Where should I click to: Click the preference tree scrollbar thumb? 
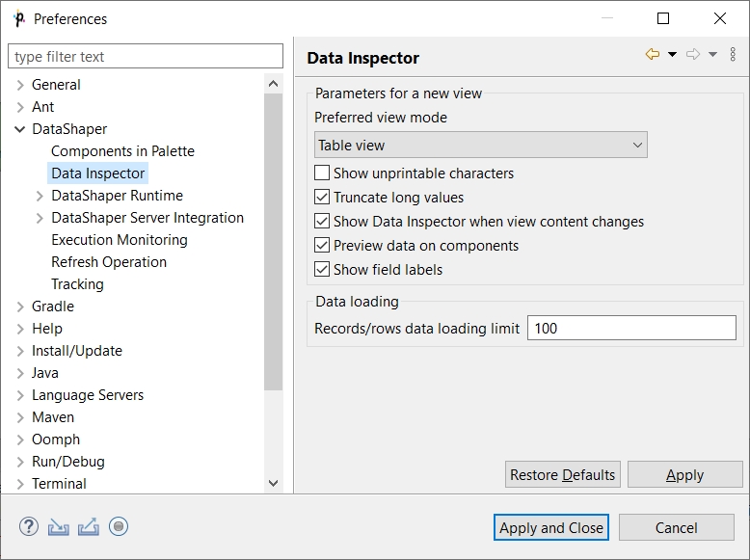point(273,242)
